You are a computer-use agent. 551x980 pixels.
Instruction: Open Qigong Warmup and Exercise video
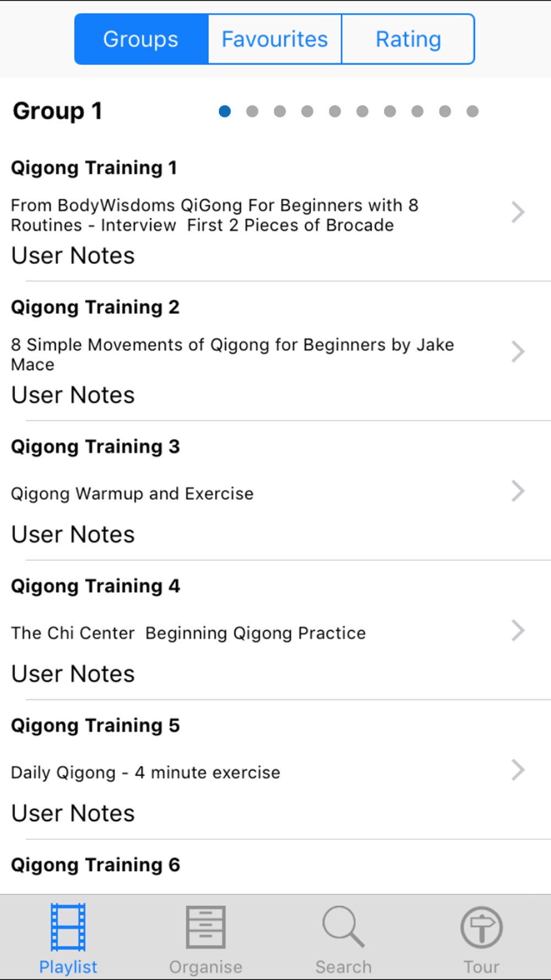point(132,493)
